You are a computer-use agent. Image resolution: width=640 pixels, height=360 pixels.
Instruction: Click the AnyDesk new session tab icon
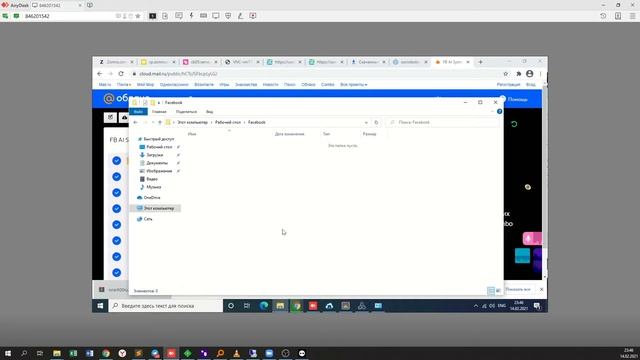point(90,5)
